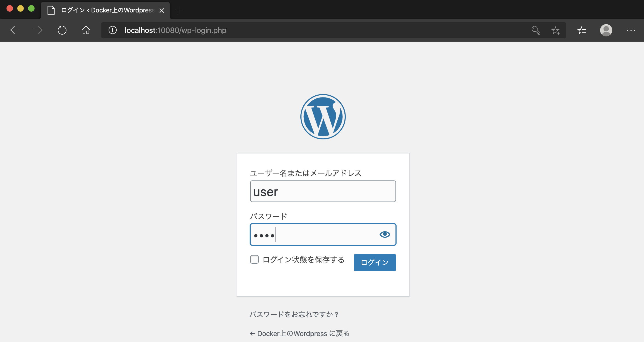
Task: Open the favorites list icon
Action: coord(582,30)
